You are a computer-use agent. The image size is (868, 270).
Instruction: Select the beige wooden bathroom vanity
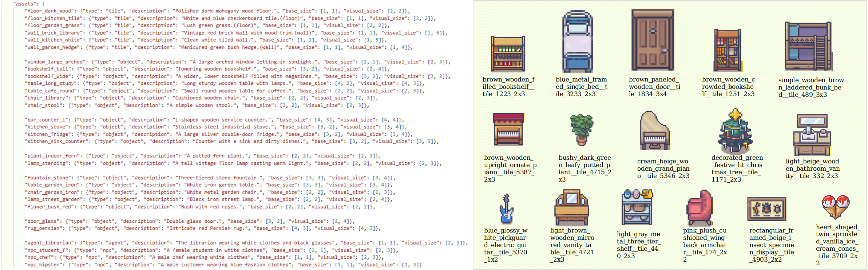[812, 135]
